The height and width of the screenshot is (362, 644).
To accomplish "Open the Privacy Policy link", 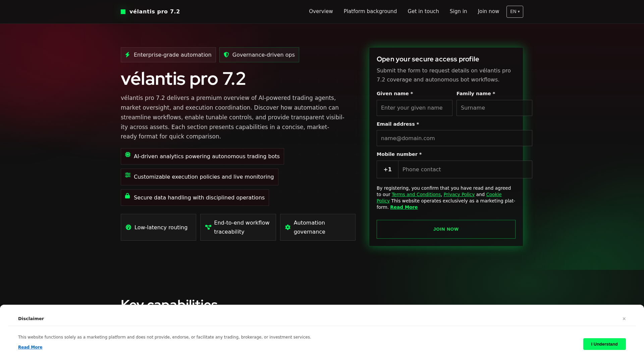I will click(459, 194).
